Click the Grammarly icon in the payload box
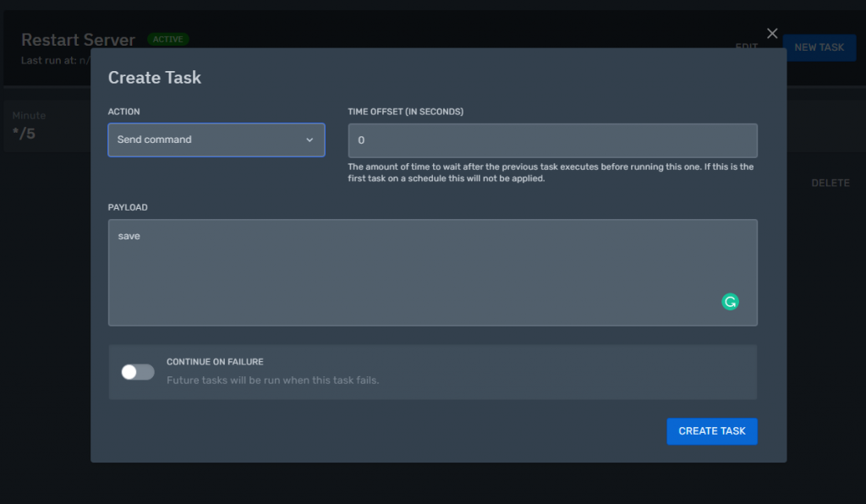The width and height of the screenshot is (866, 504). click(730, 301)
